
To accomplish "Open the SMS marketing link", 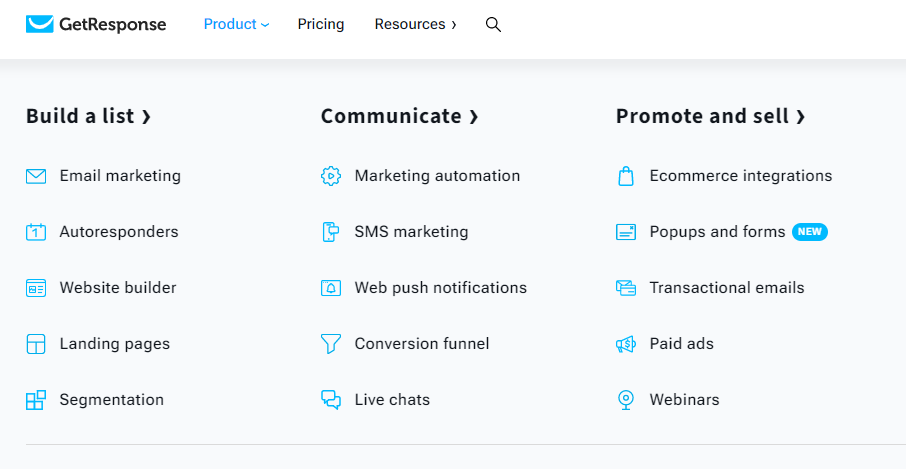I will coord(411,232).
